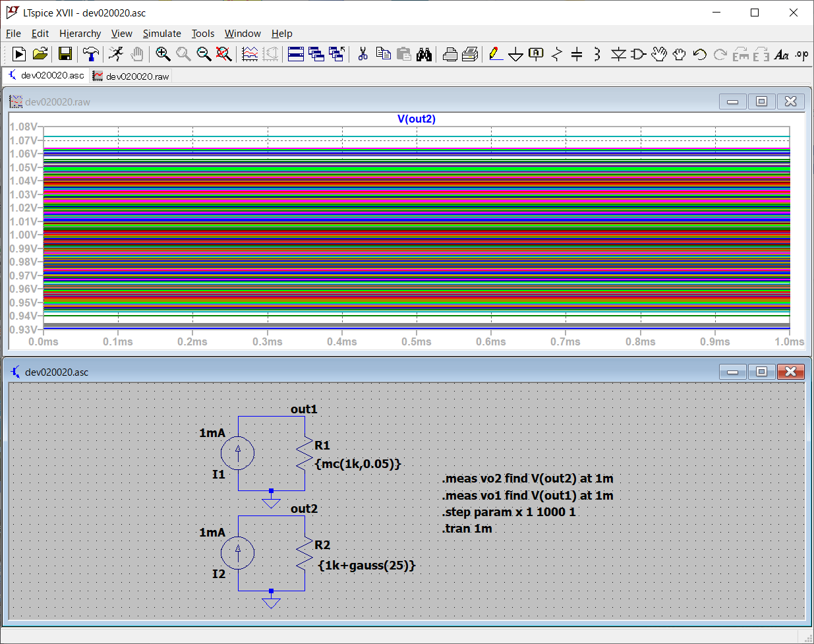Select the Draw Wire pencil tool
This screenshot has width=814, height=644.
pyautogui.click(x=496, y=54)
